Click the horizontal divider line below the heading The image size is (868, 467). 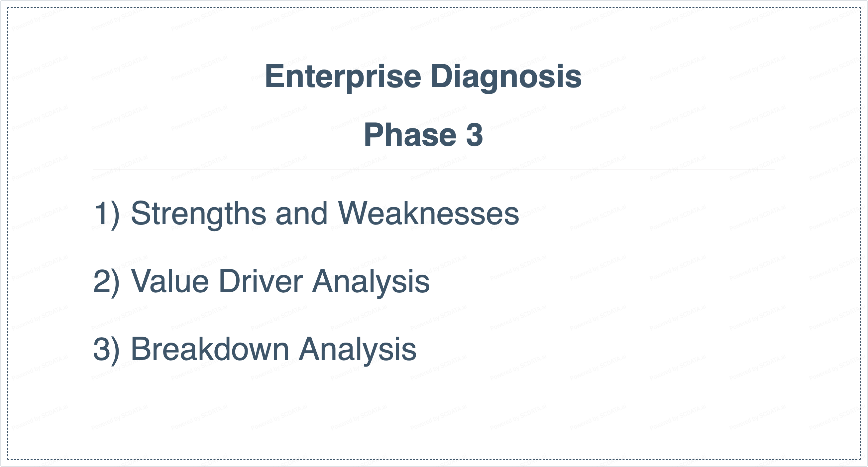pyautogui.click(x=434, y=170)
